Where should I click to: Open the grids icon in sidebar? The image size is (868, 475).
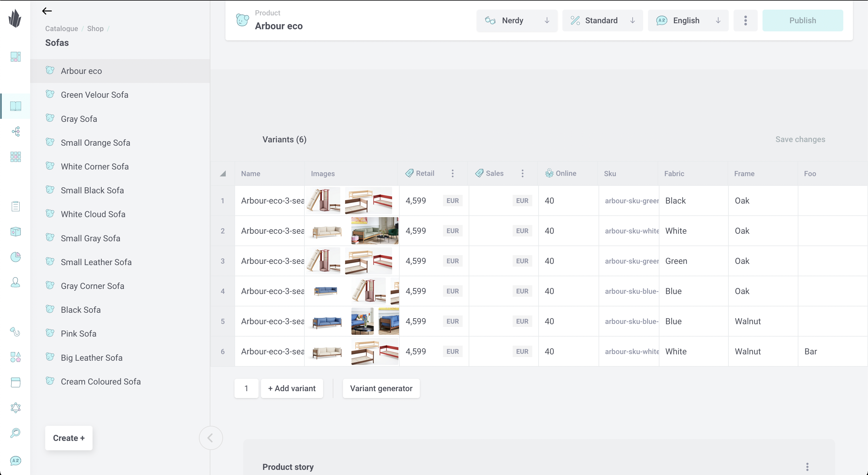(x=15, y=157)
